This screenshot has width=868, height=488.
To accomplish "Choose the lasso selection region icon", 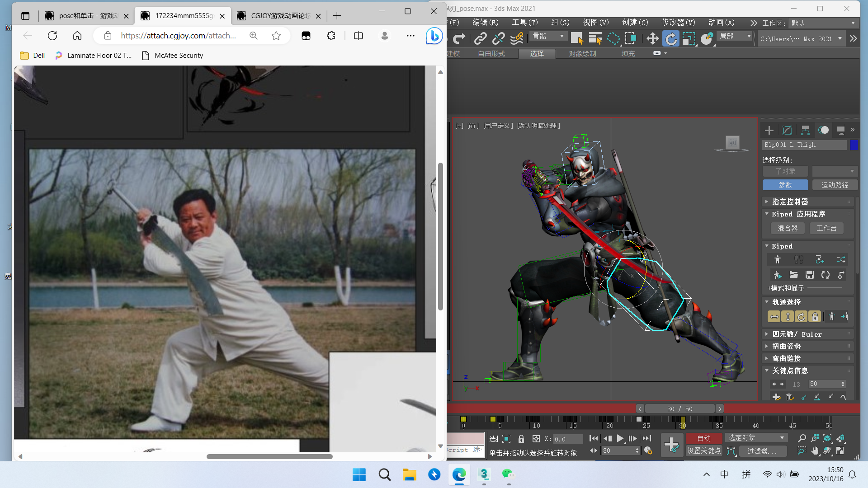I will (613, 39).
